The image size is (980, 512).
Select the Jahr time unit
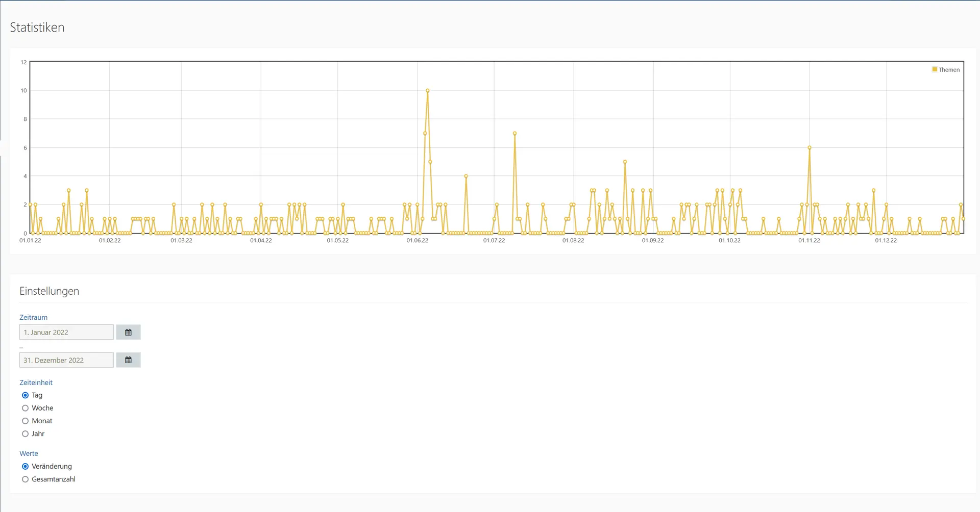click(25, 434)
